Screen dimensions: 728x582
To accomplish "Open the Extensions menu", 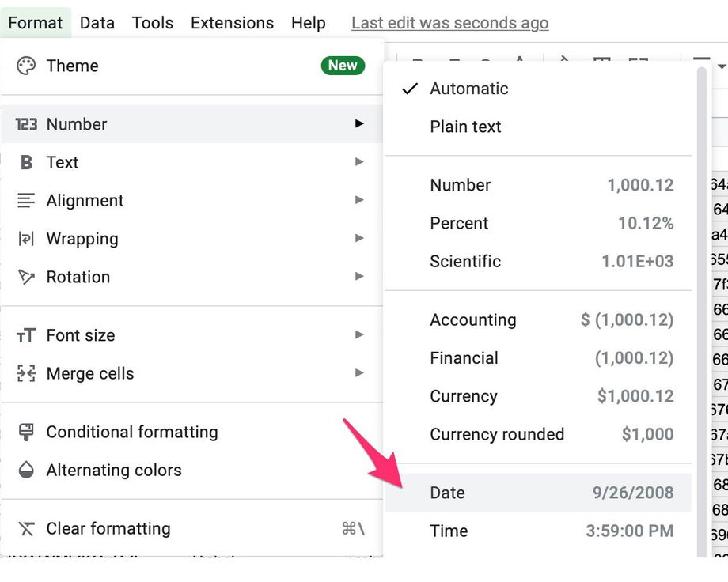I will tap(232, 23).
